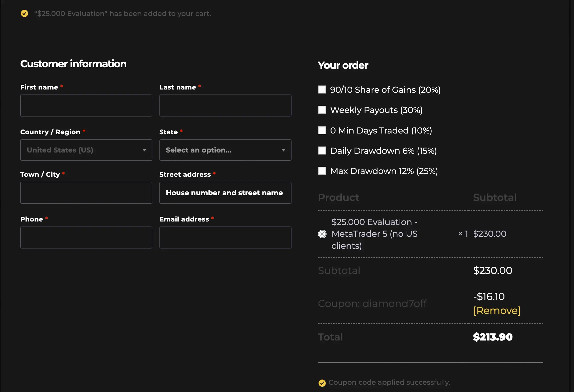
Task: Click the Town / City input
Action: tap(86, 193)
